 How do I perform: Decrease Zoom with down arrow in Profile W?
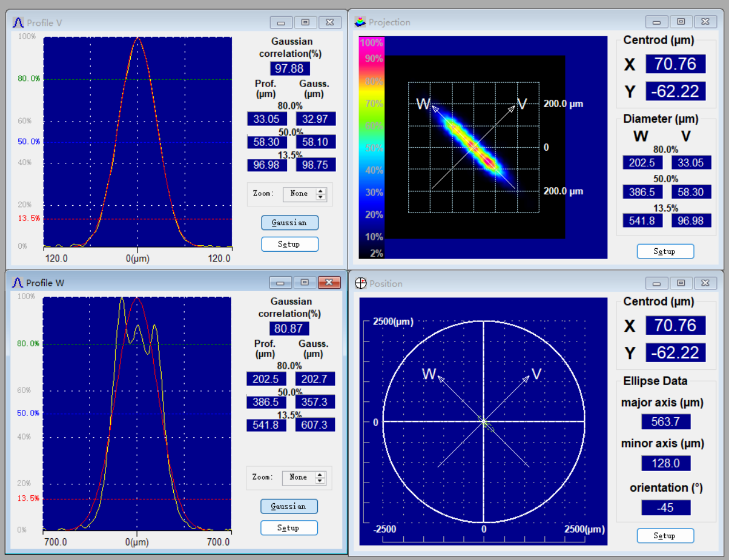pyautogui.click(x=320, y=481)
